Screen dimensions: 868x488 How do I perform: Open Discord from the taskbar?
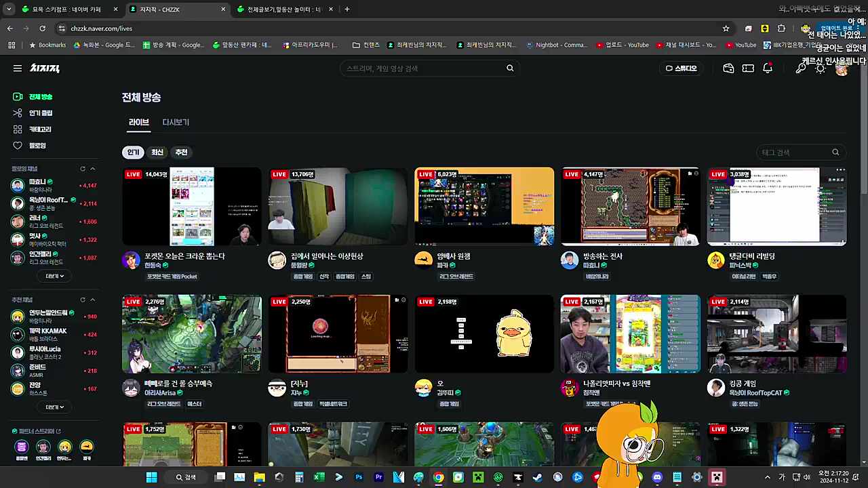click(x=657, y=477)
